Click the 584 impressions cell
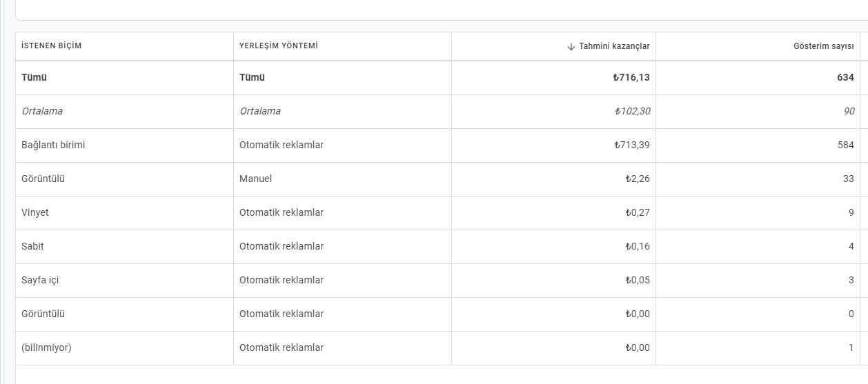 (x=845, y=145)
